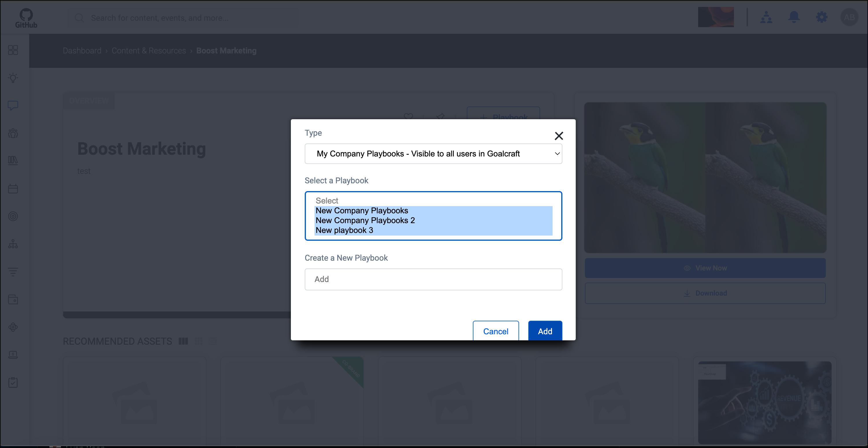Image resolution: width=868 pixels, height=448 pixels.
Task: Open the bird asset preview image
Action: [x=705, y=178]
